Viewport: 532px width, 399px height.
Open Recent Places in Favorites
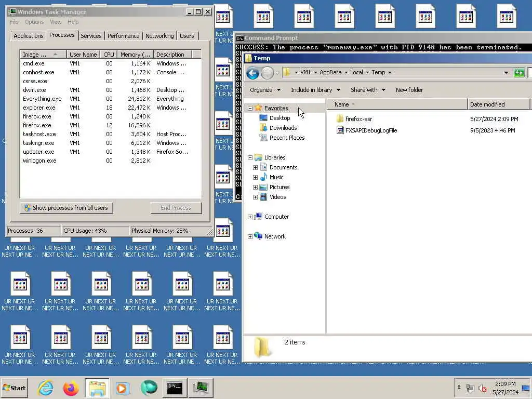287,138
